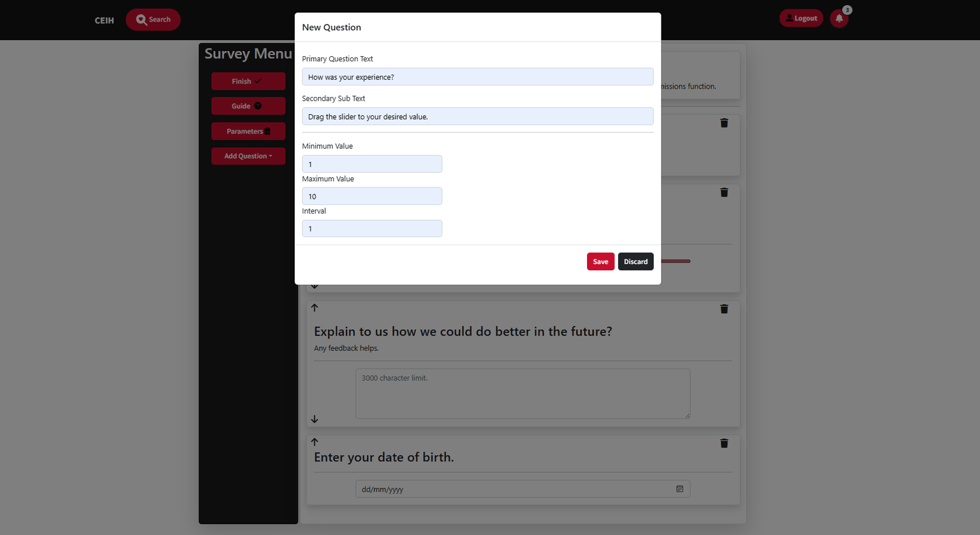
Task: Open the calendar picker in the date of birth field
Action: click(679, 489)
